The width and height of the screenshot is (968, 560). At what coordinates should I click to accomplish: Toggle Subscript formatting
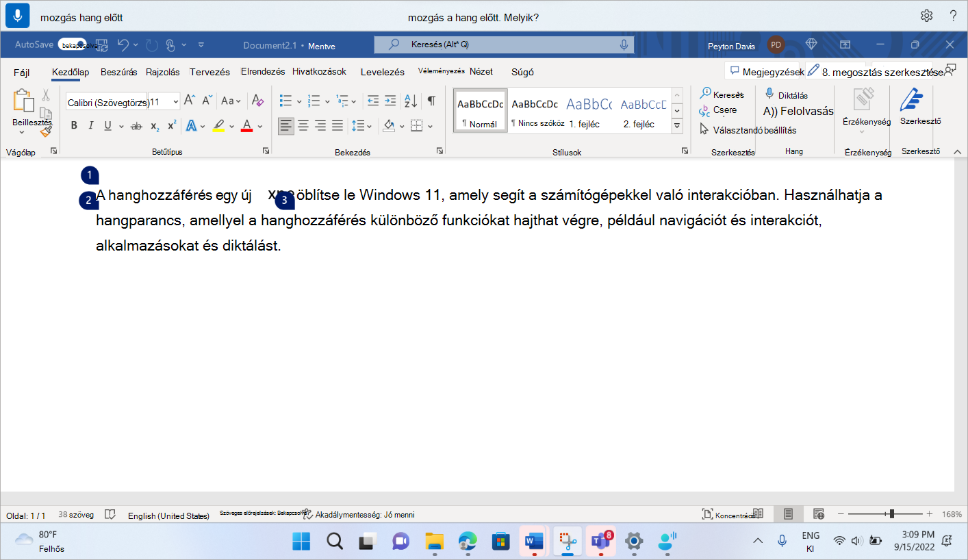pyautogui.click(x=155, y=126)
